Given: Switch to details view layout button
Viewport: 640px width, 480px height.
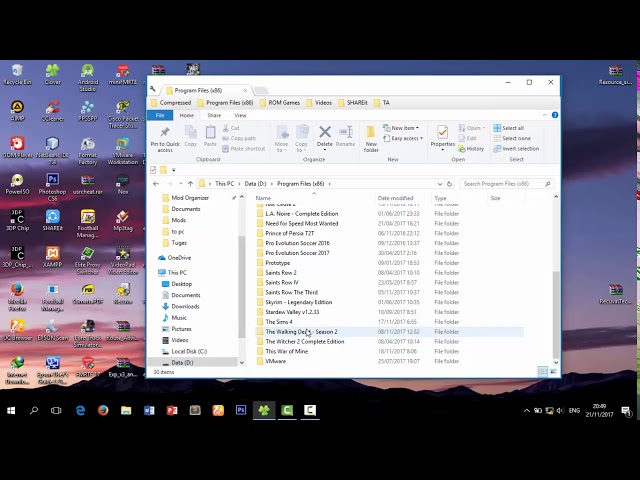Looking at the screenshot, I should [542, 371].
